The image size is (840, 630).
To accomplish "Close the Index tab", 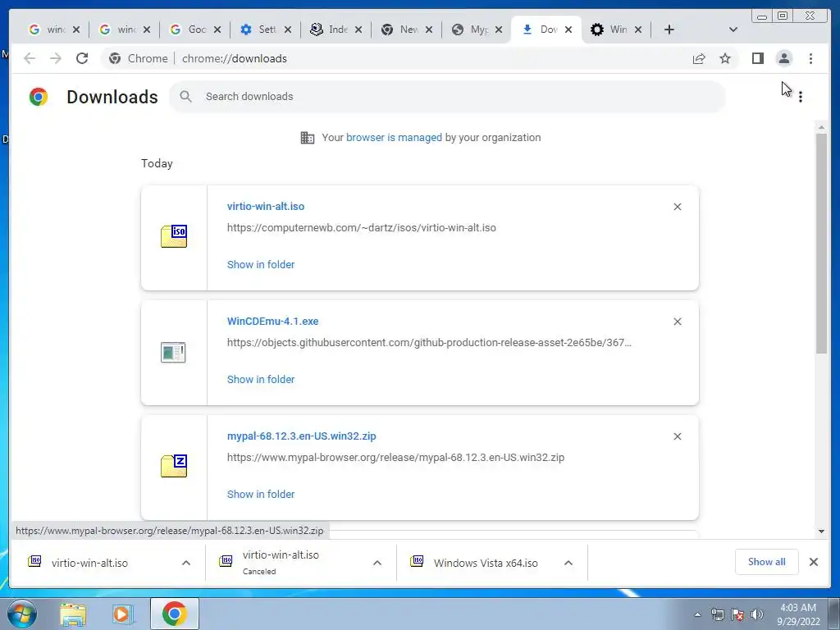I will pos(358,30).
